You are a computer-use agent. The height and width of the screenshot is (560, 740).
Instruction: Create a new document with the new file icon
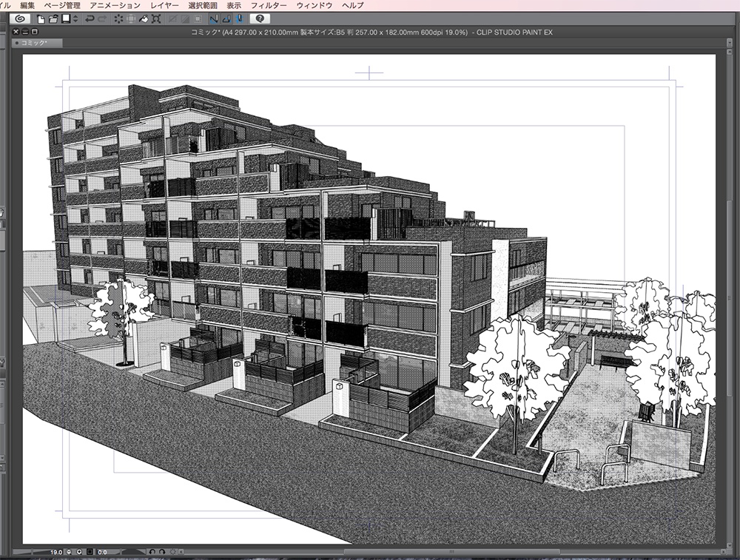click(41, 20)
